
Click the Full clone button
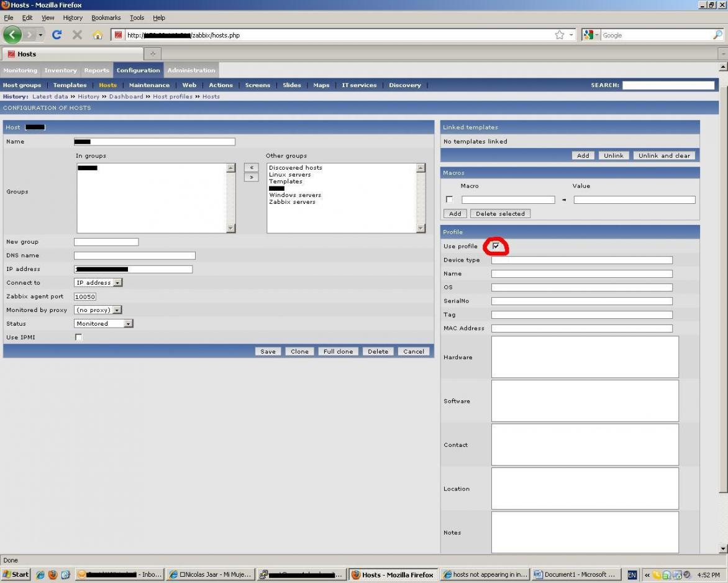[338, 351]
